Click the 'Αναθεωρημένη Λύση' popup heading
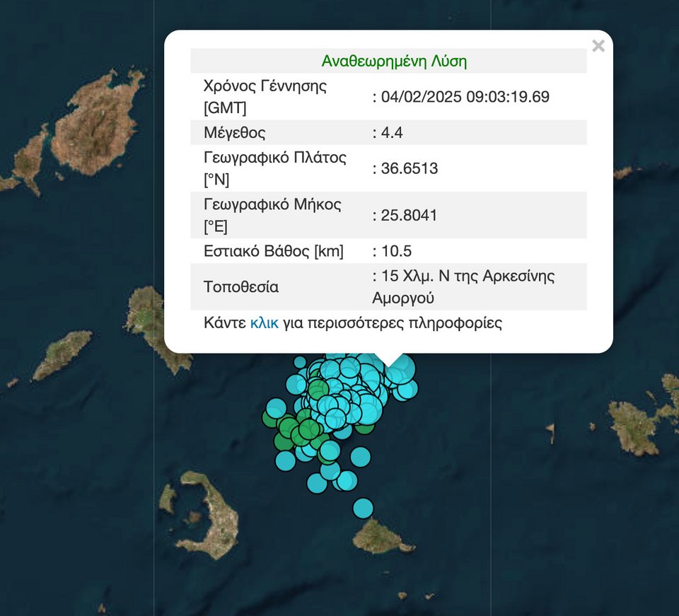The image size is (679, 616). 394,61
